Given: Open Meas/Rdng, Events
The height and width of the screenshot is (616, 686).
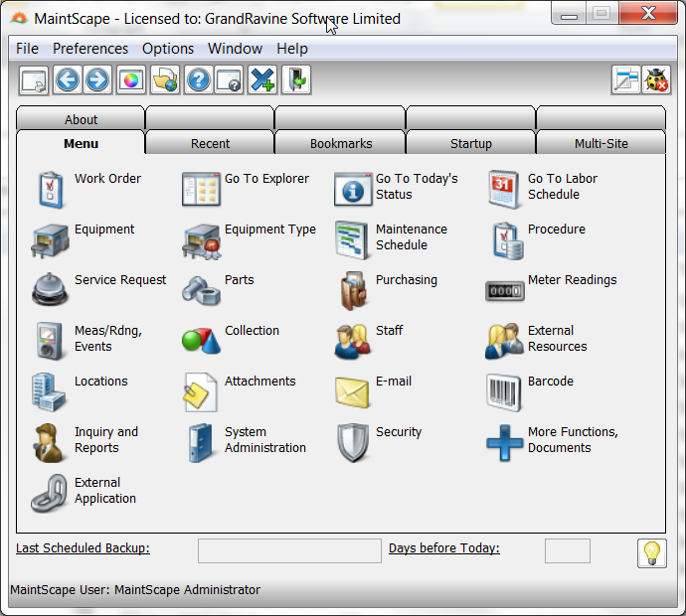Looking at the screenshot, I should tap(49, 341).
